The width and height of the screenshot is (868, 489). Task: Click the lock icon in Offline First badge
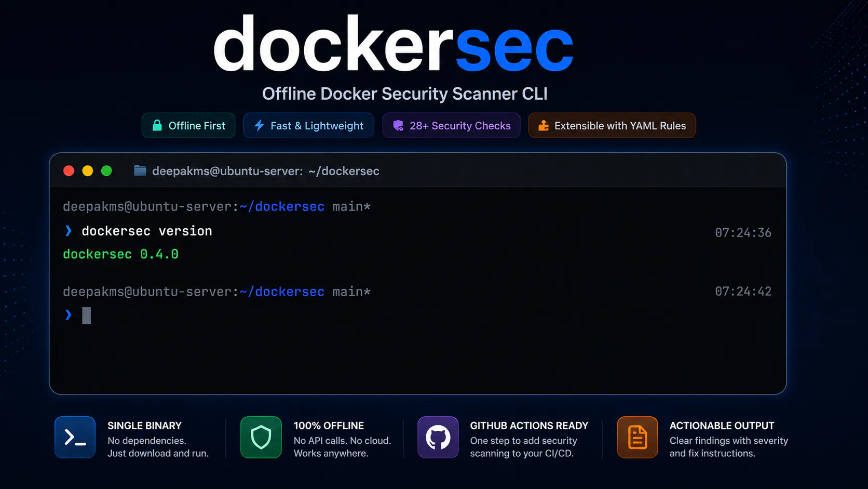(x=157, y=125)
